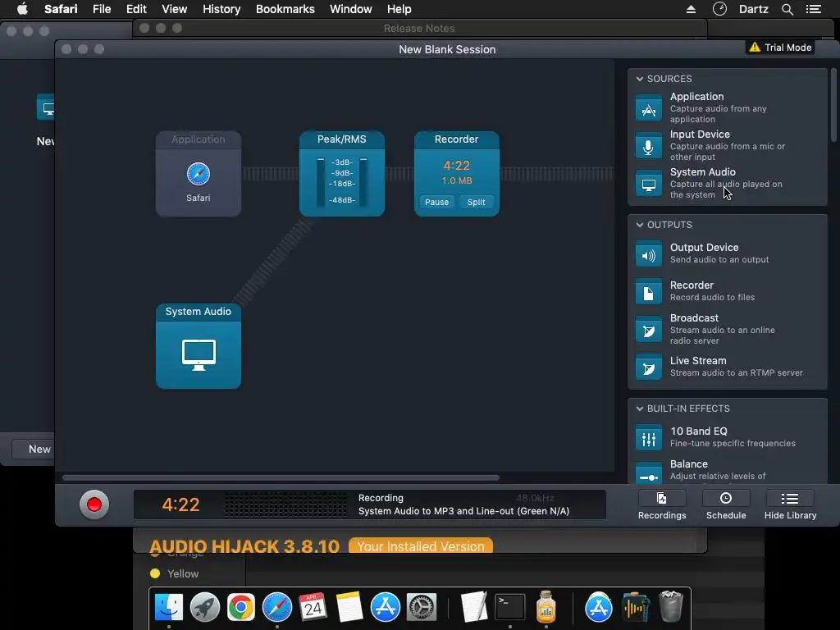Viewport: 840px width, 630px height.
Task: Open the Window menu
Action: coord(350,9)
